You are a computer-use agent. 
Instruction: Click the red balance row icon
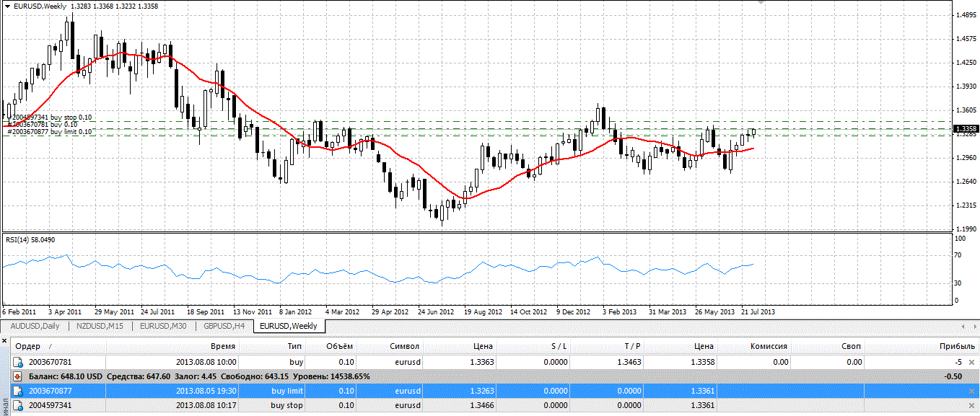click(x=18, y=376)
